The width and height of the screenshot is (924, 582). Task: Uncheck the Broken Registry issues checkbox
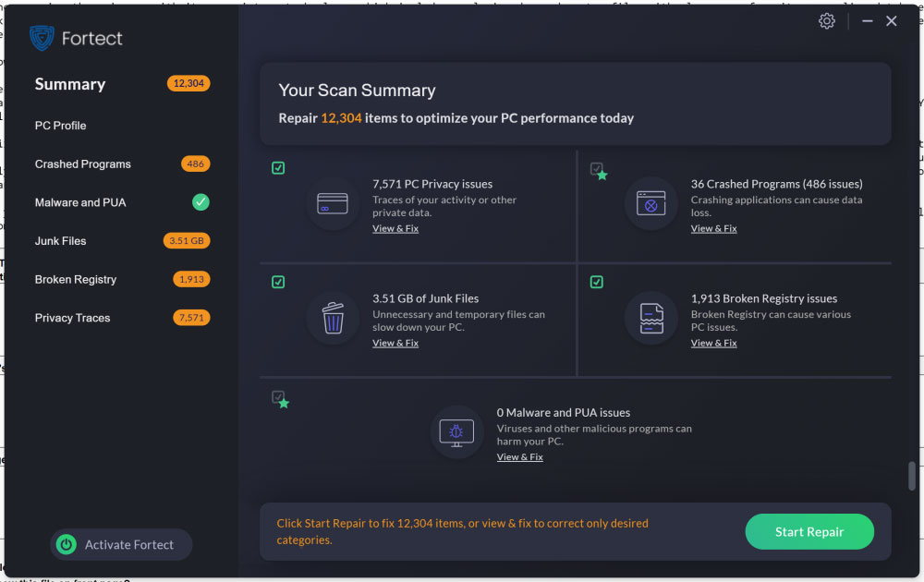tap(596, 282)
